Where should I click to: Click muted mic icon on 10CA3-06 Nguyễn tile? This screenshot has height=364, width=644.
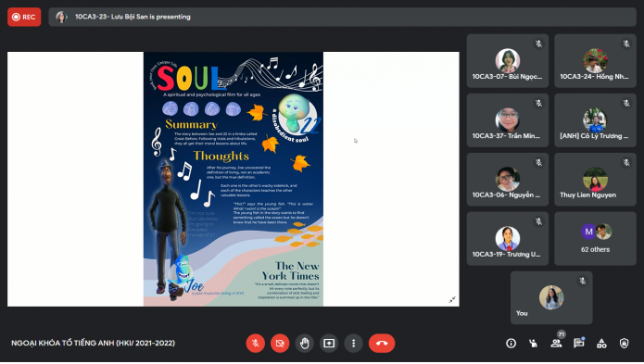pyautogui.click(x=538, y=163)
